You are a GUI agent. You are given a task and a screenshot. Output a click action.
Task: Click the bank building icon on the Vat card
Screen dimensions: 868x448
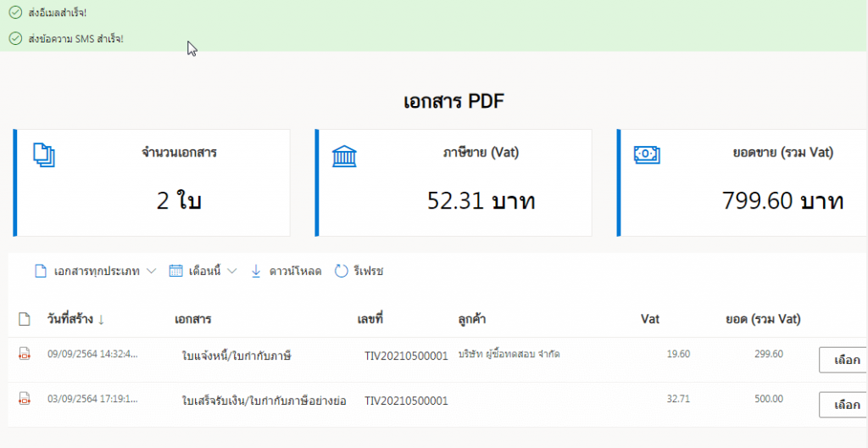coord(344,156)
